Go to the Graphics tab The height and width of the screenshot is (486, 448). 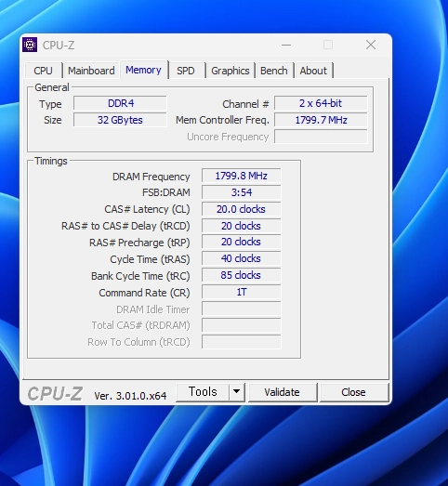(231, 71)
